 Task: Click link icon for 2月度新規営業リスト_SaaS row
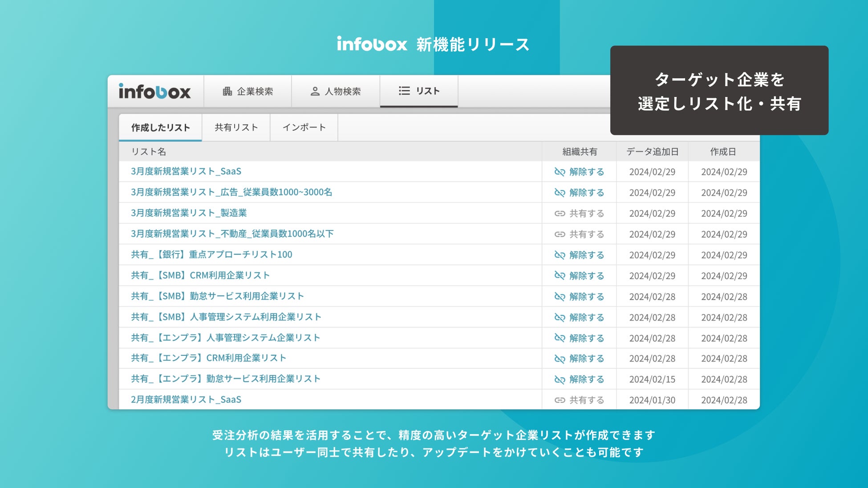pos(560,400)
